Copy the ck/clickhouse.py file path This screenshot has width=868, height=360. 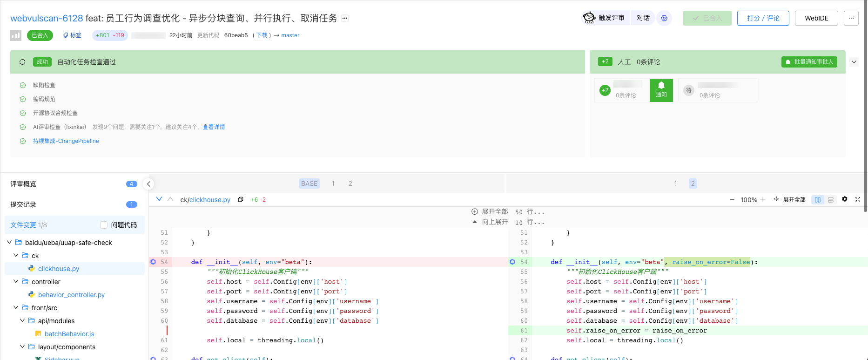click(x=241, y=200)
